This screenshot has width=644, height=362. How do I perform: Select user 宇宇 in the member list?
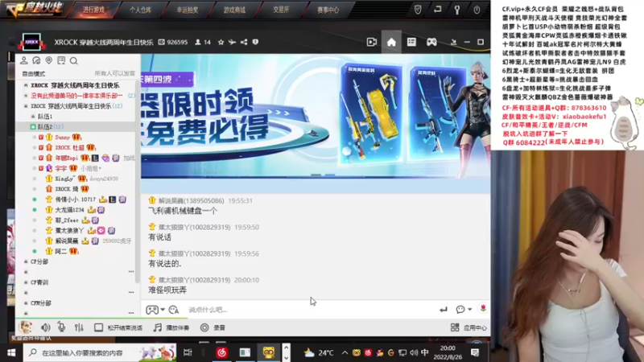(61, 168)
